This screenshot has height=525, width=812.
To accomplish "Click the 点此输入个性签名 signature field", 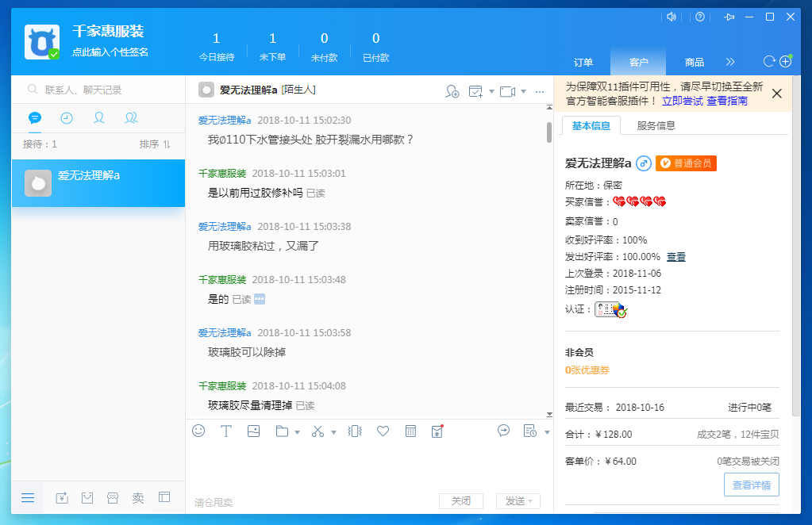I will click(x=110, y=52).
